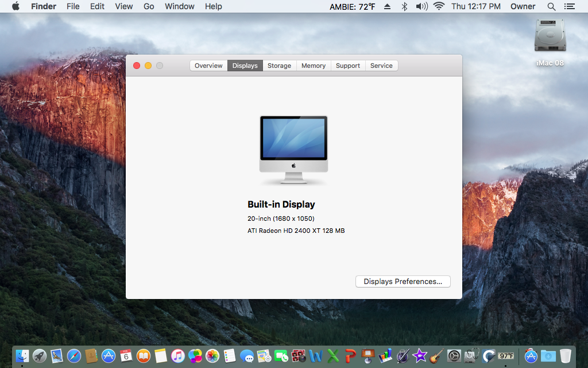Open Finder from the Dock
Image resolution: width=588 pixels, height=368 pixels.
pyautogui.click(x=22, y=355)
